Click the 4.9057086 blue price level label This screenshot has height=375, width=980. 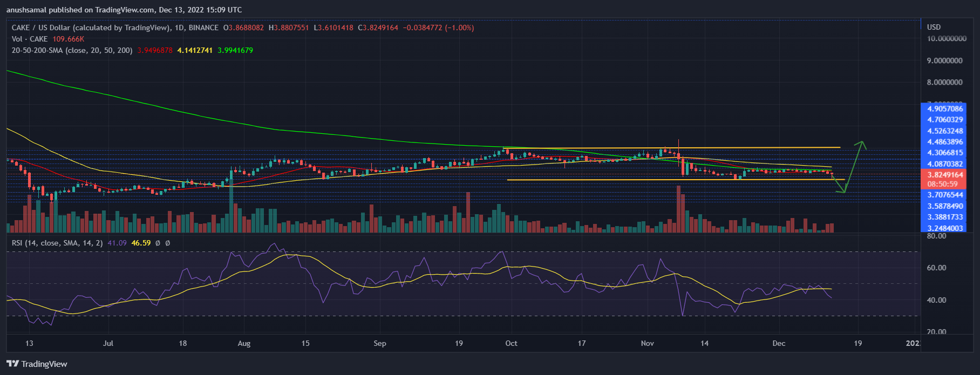[945, 108]
